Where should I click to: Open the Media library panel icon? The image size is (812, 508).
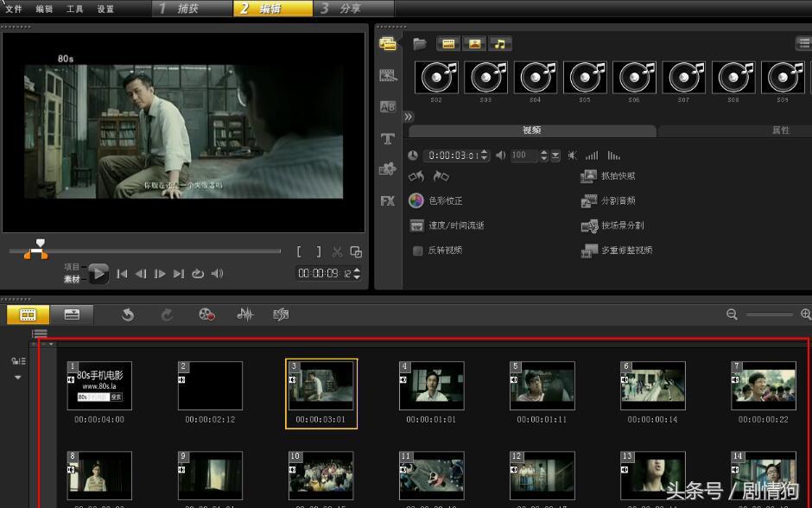coord(387,43)
